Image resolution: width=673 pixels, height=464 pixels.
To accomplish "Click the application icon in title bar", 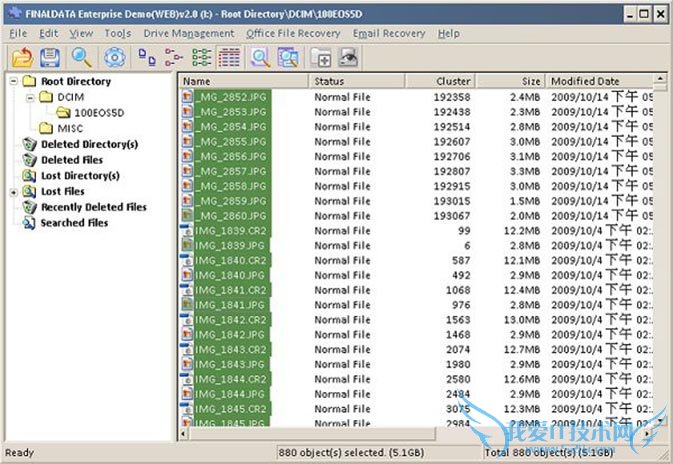I will (x=15, y=13).
